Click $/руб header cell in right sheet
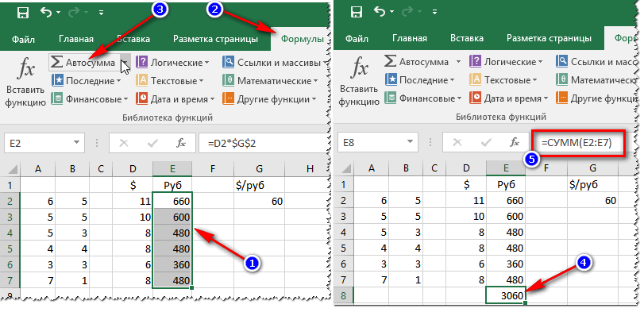The image size is (644, 312). [592, 184]
